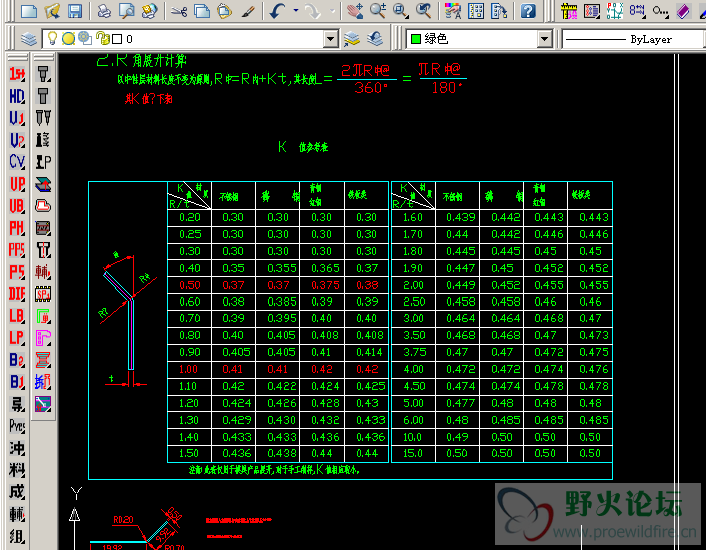Click the red 'PH' tool button
Viewport: 706px width, 550px height.
[17, 228]
